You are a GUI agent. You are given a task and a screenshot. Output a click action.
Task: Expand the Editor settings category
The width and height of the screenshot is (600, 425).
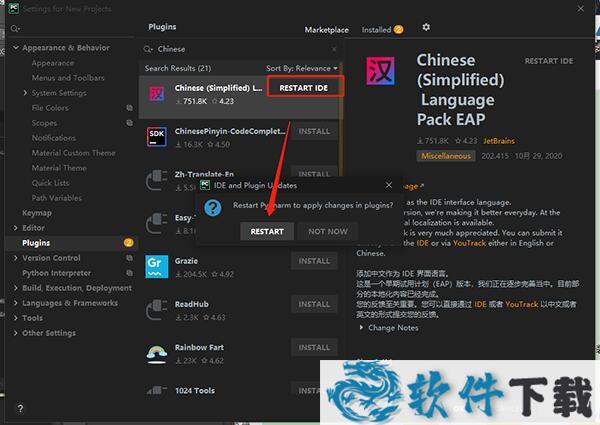coord(35,228)
